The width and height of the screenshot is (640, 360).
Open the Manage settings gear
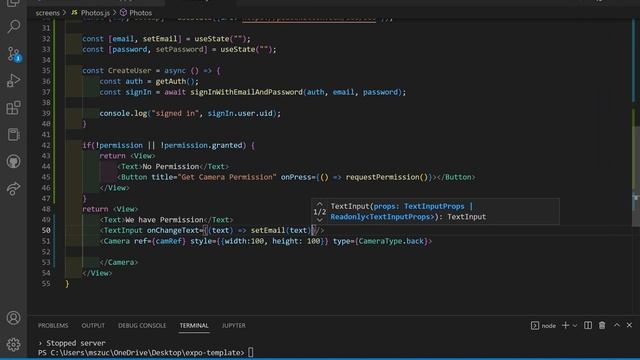point(13,344)
